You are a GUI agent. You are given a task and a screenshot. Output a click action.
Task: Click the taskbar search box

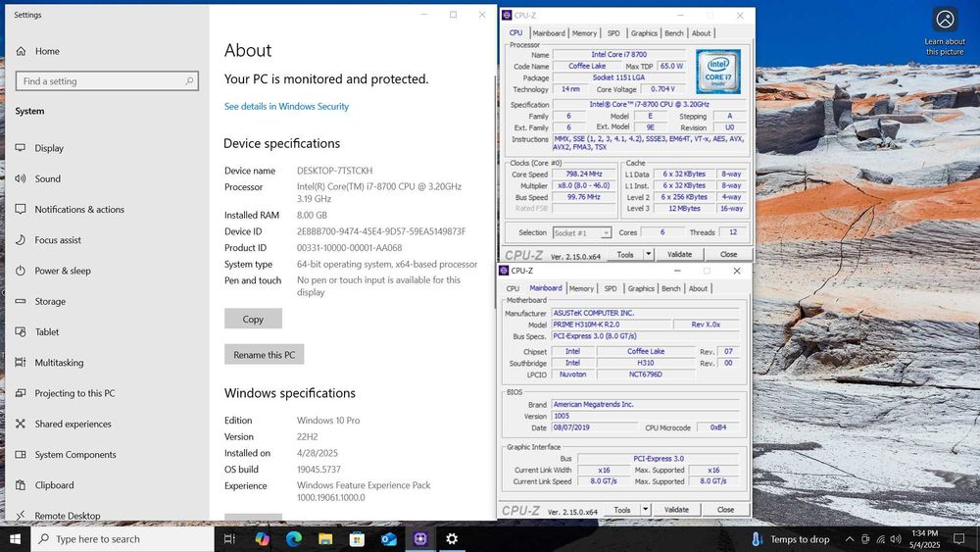tap(122, 539)
